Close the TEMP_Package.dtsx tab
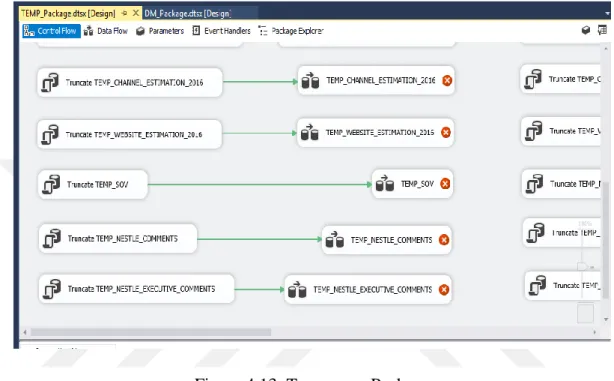This screenshot has width=614, height=381. [x=136, y=13]
